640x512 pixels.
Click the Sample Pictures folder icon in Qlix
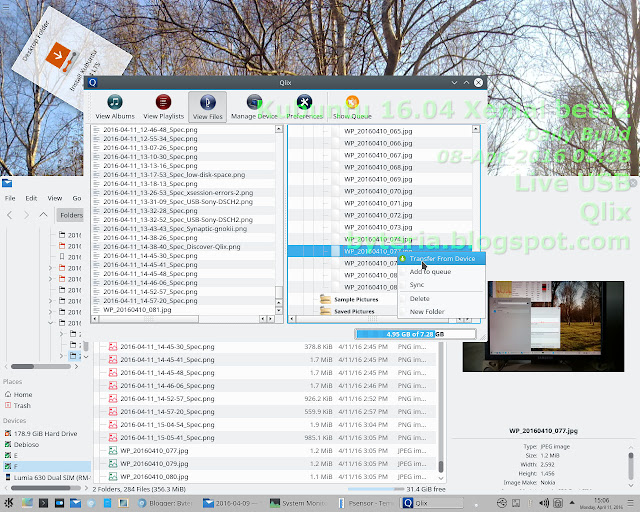325,299
